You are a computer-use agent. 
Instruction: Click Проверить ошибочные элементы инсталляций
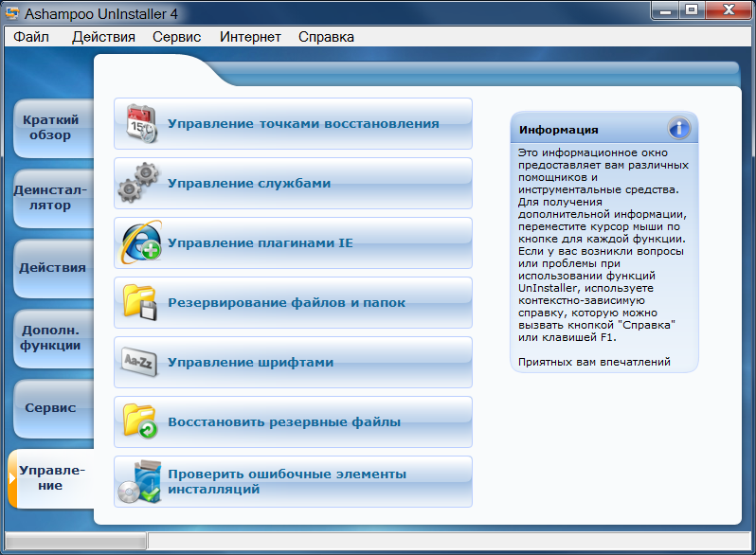point(286,481)
